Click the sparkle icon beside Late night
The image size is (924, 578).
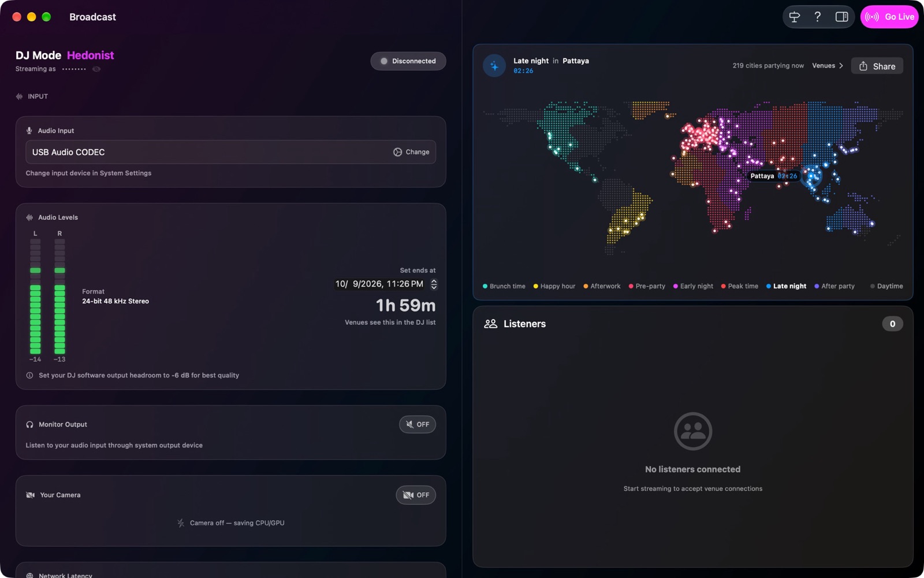click(x=494, y=65)
